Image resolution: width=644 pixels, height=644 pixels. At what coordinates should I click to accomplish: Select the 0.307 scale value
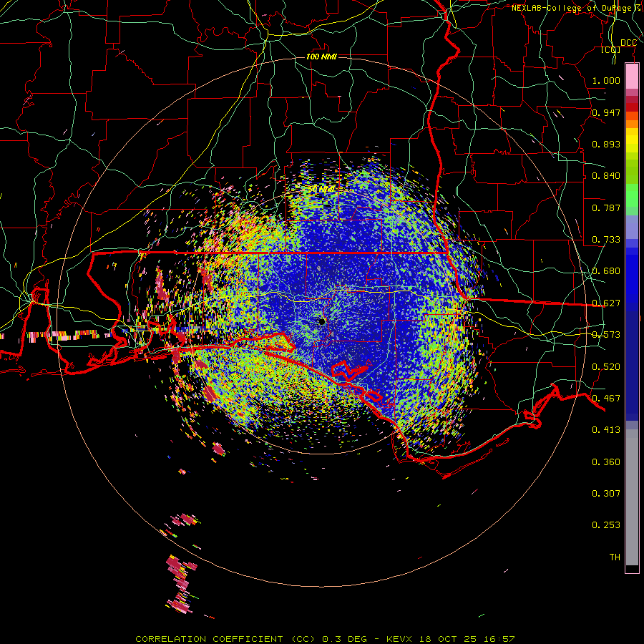tap(606, 494)
